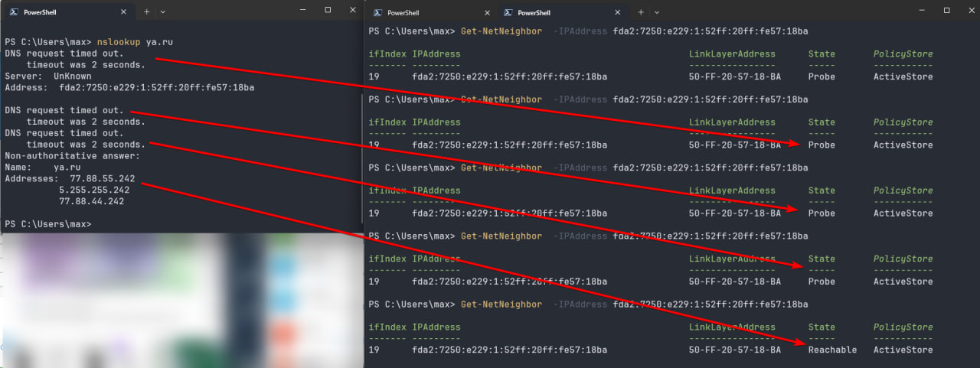Click the 'Reachable' state value
The image size is (980, 368).
click(831, 350)
